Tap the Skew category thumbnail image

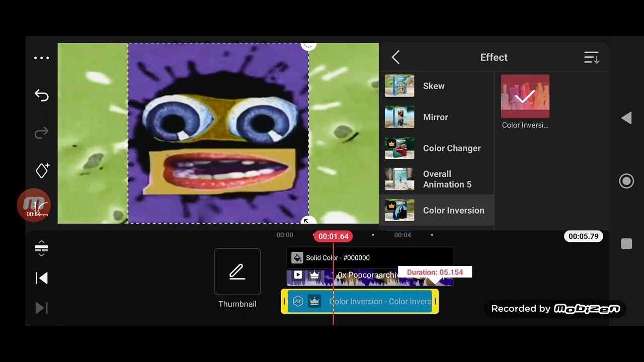(x=399, y=86)
